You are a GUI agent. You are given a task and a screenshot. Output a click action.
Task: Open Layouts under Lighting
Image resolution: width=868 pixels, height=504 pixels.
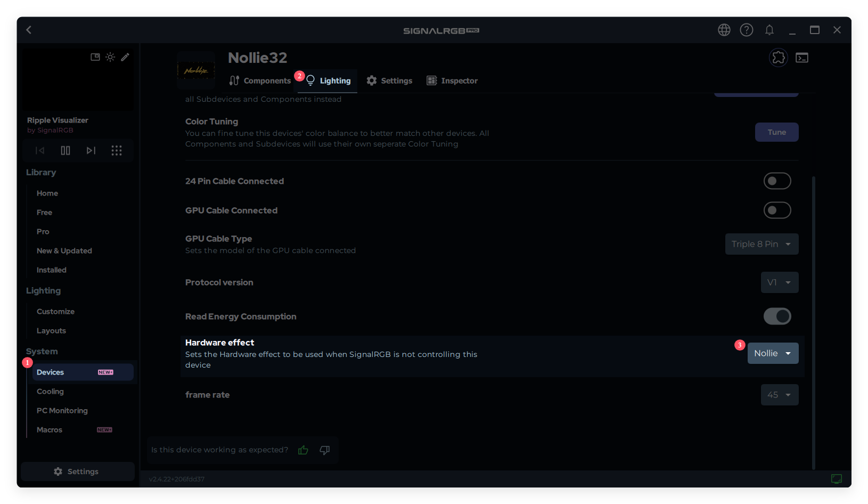click(x=51, y=331)
